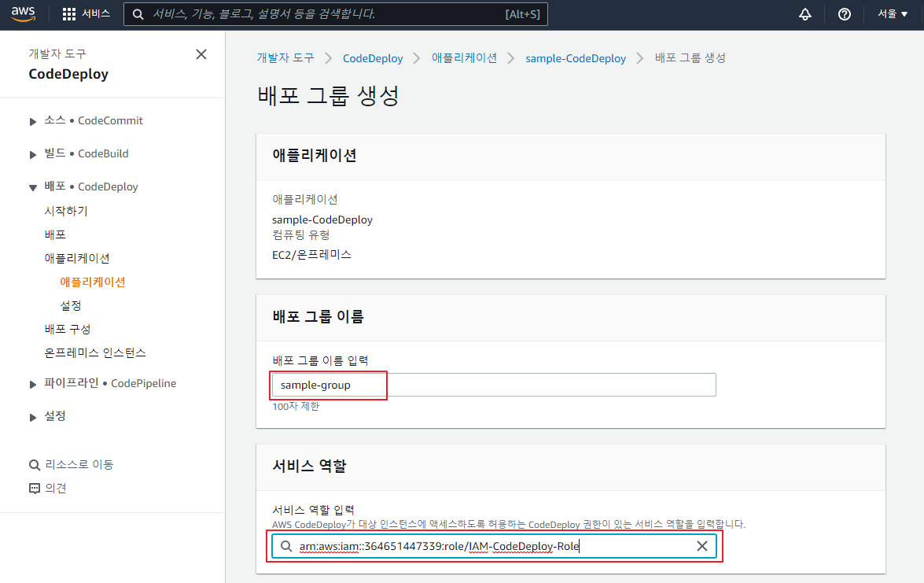Focus the top AWS search box
The image size is (924, 583).
335,14
